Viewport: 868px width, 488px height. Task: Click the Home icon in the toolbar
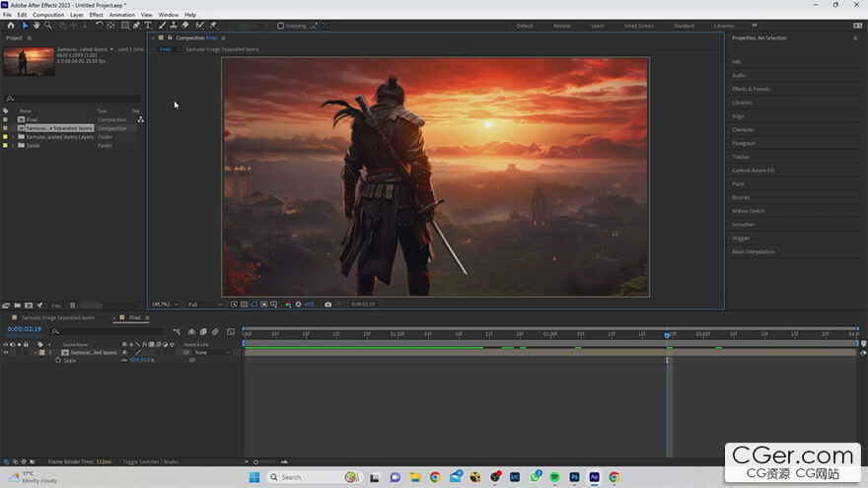(11, 26)
